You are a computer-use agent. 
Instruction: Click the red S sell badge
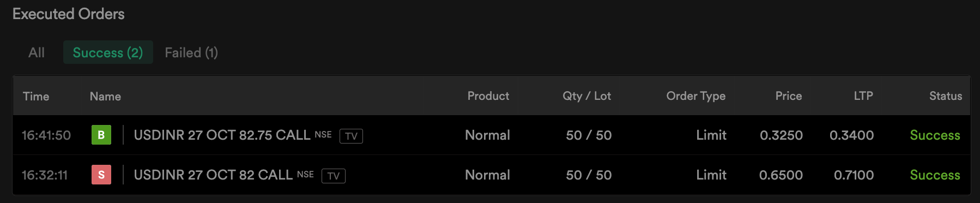pos(101,175)
